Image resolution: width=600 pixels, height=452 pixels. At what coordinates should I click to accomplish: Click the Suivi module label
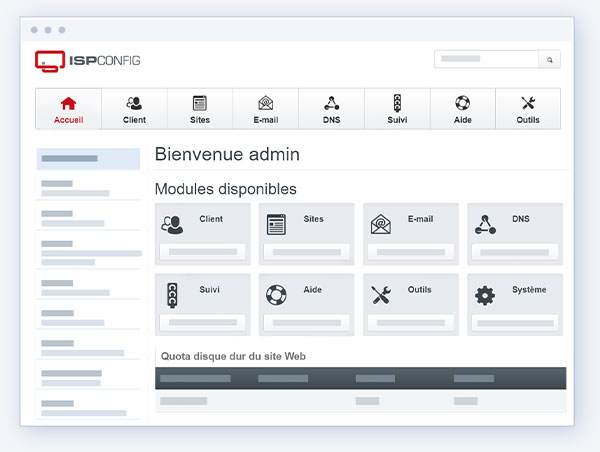[x=209, y=289]
